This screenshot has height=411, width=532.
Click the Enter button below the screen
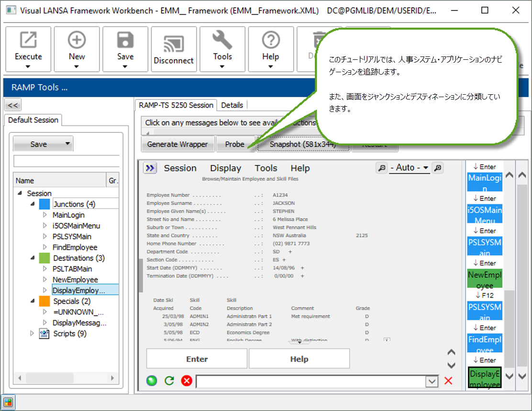(x=197, y=359)
